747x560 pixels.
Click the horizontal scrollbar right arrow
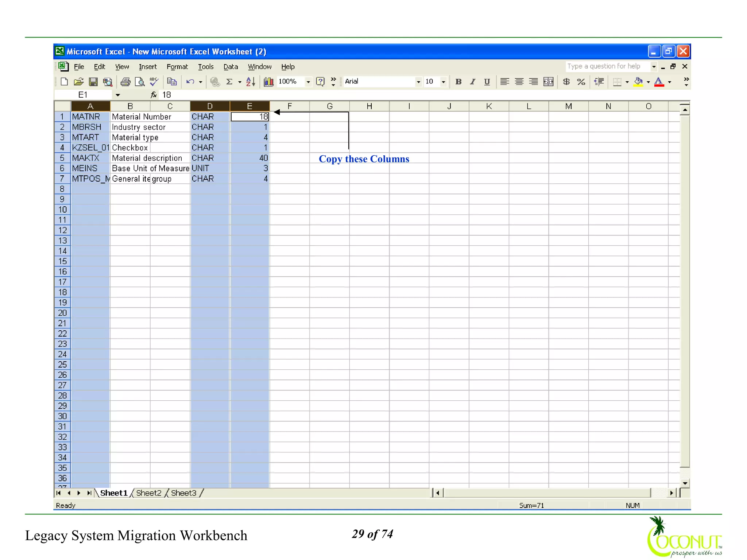pyautogui.click(x=671, y=493)
